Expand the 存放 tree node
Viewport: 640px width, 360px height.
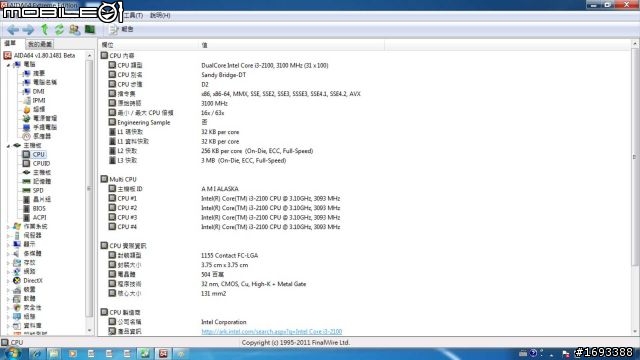(8, 262)
